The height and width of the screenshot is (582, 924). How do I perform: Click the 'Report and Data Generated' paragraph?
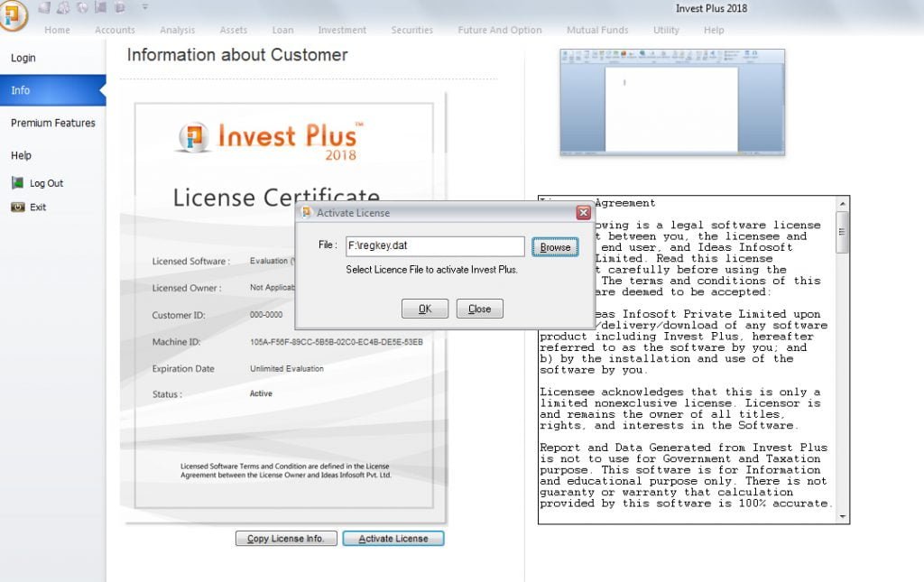click(687, 476)
